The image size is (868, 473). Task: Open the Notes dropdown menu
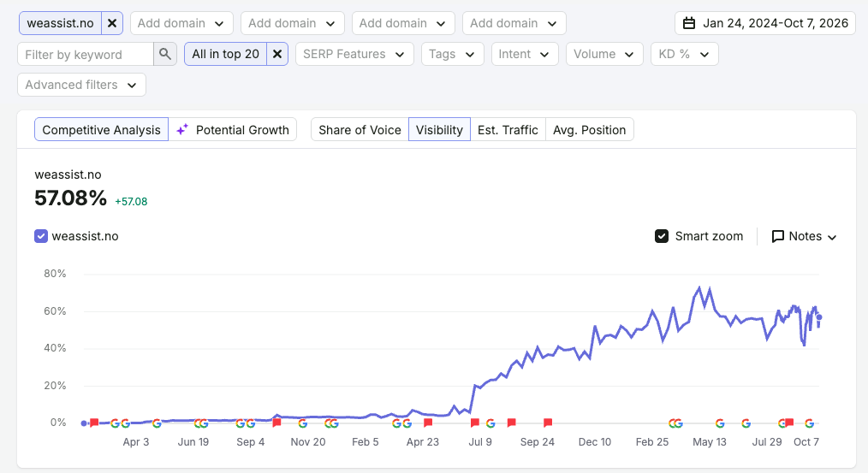pyautogui.click(x=805, y=236)
